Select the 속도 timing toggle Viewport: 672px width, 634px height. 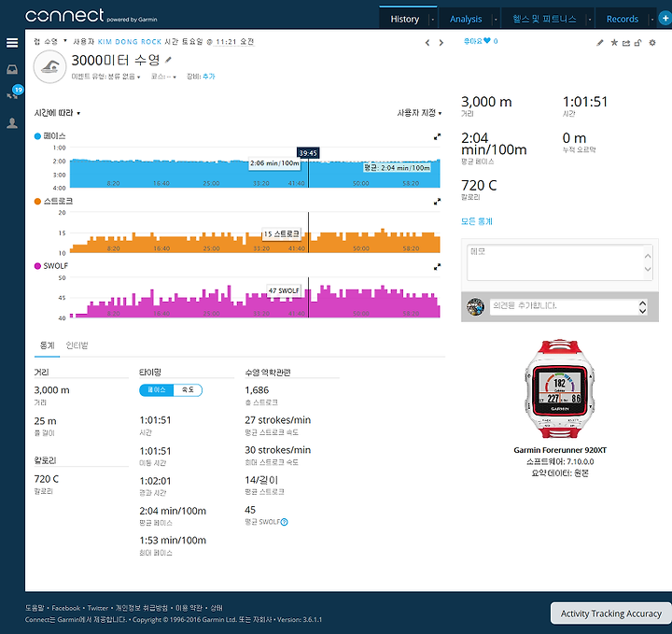click(188, 389)
